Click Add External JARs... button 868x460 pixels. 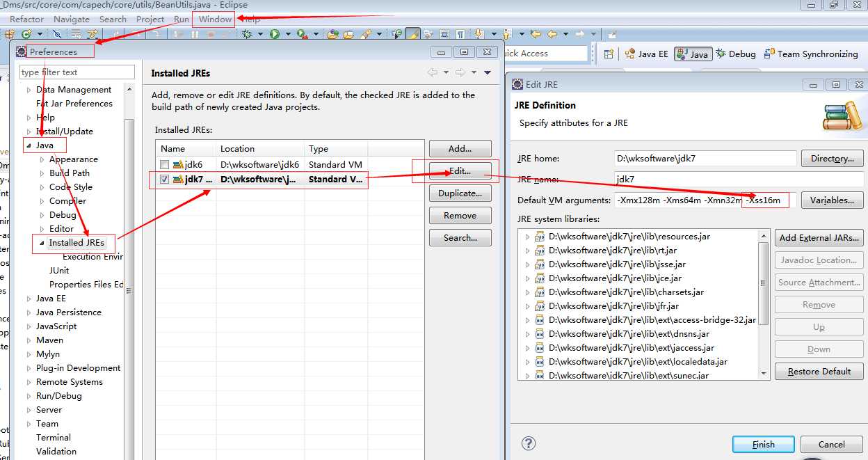(x=819, y=237)
